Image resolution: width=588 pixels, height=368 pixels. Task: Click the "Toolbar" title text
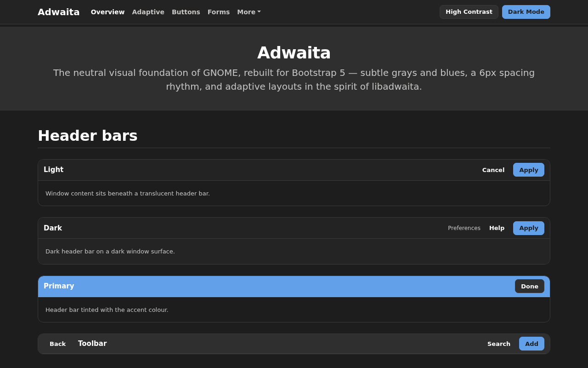92,344
